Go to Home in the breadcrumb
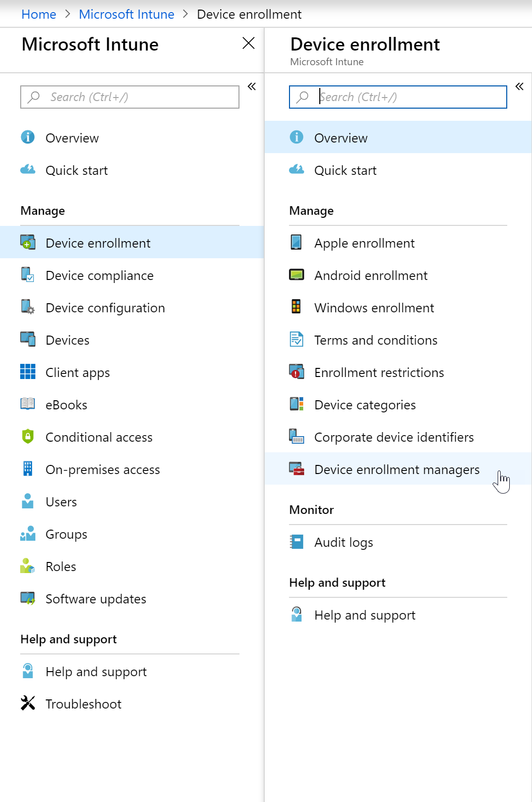Screen dimensions: 532x802 tap(39, 14)
